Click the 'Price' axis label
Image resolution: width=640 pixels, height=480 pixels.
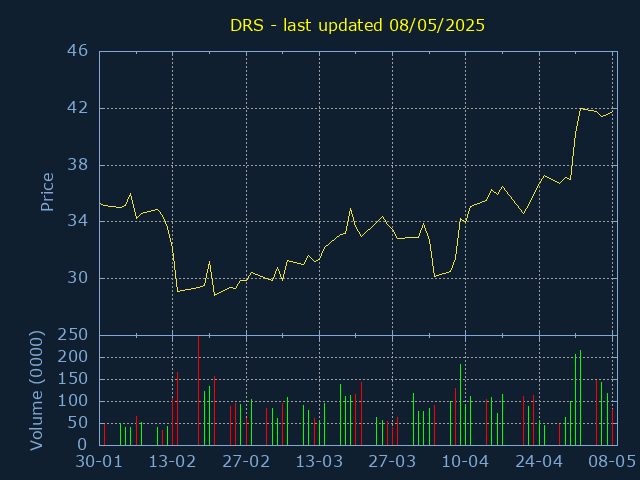point(47,192)
